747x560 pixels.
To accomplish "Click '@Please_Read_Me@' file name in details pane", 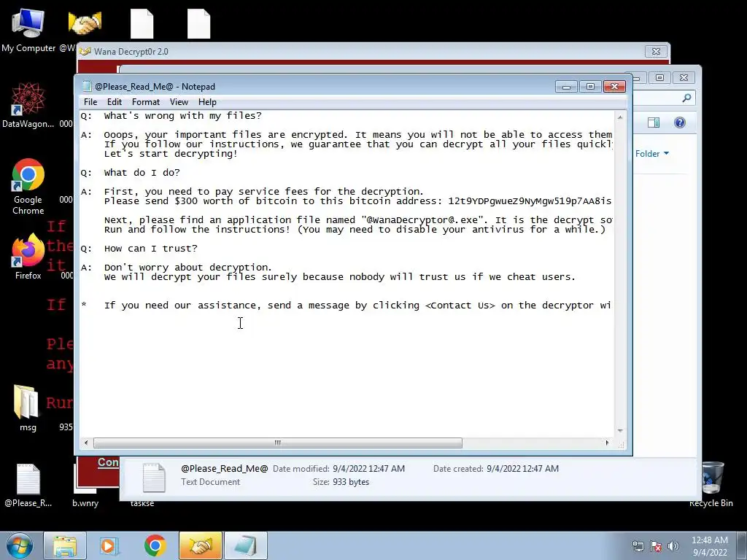I will 225,469.
